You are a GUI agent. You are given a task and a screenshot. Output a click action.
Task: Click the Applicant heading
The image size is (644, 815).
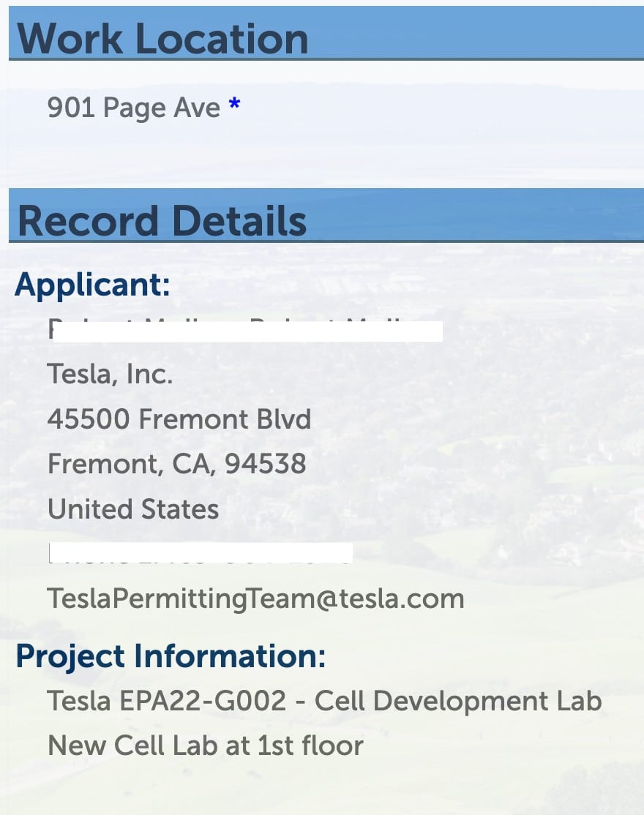click(x=92, y=284)
